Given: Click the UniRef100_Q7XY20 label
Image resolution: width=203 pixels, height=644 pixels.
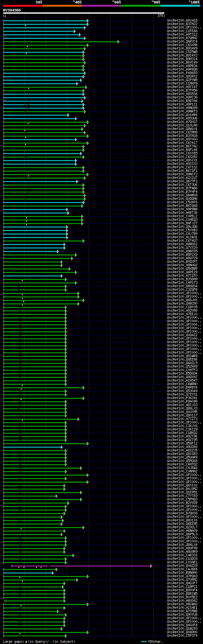Looking at the screenshot, I should point(182,248).
